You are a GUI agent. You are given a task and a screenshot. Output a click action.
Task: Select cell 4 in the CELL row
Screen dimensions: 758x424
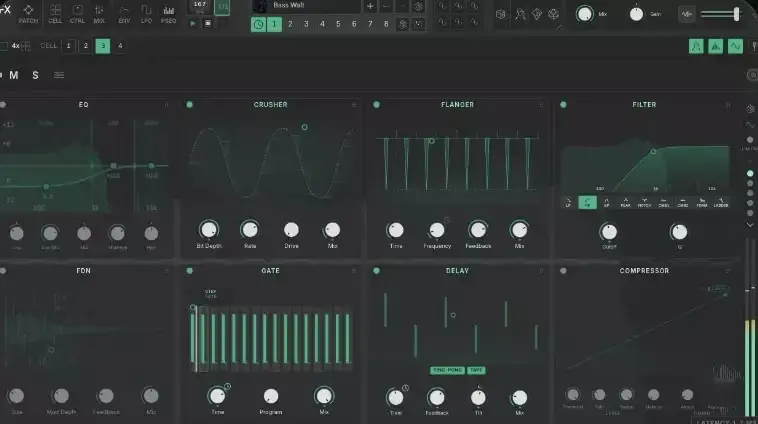[120, 46]
